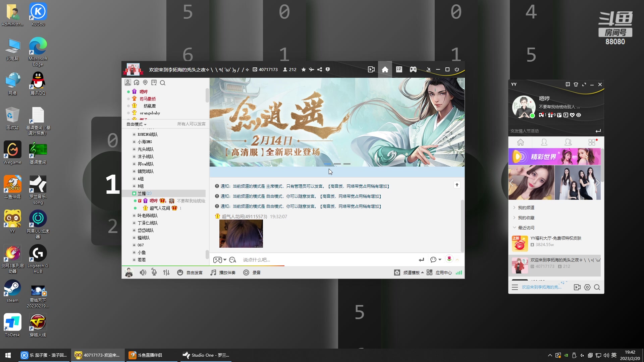Image resolution: width=644 pixels, height=362 pixels.
Task: Toggle the microphone icon in bottom bar
Action: click(154, 272)
